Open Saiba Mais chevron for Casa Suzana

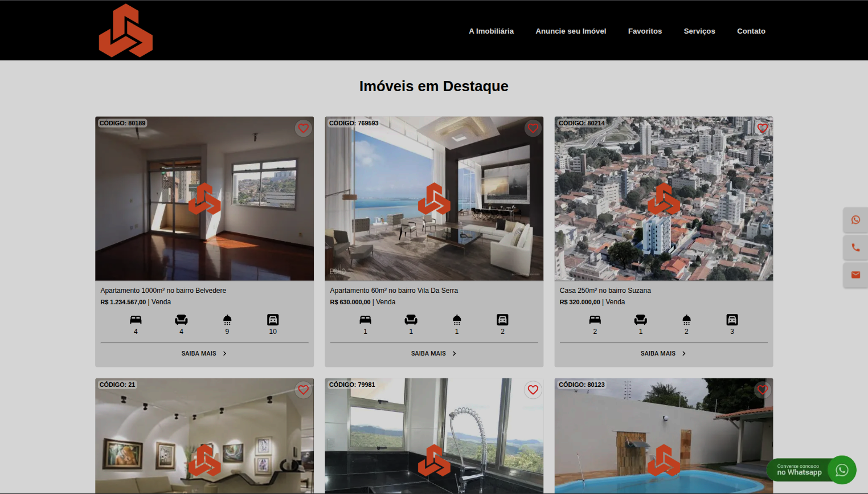pos(684,354)
